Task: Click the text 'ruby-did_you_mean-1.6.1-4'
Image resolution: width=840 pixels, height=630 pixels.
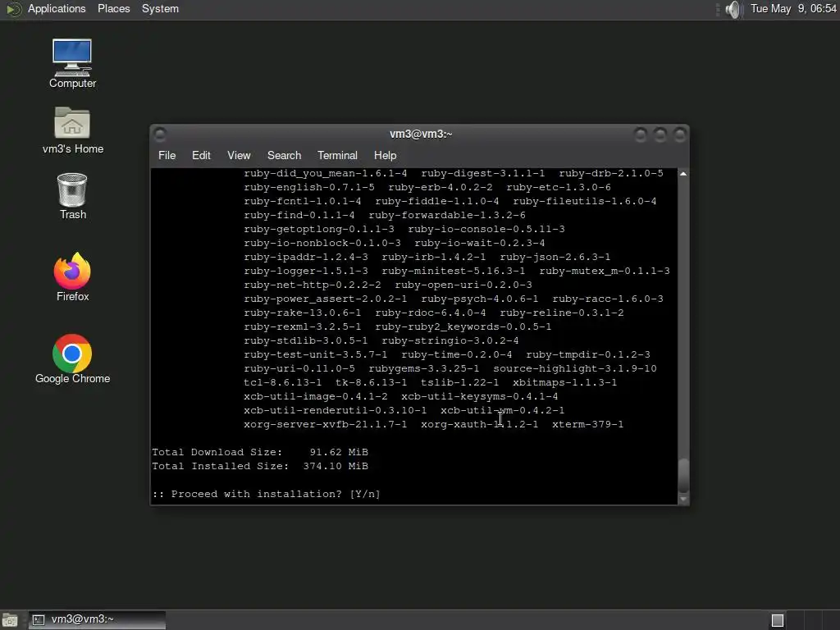Action: tap(325, 174)
